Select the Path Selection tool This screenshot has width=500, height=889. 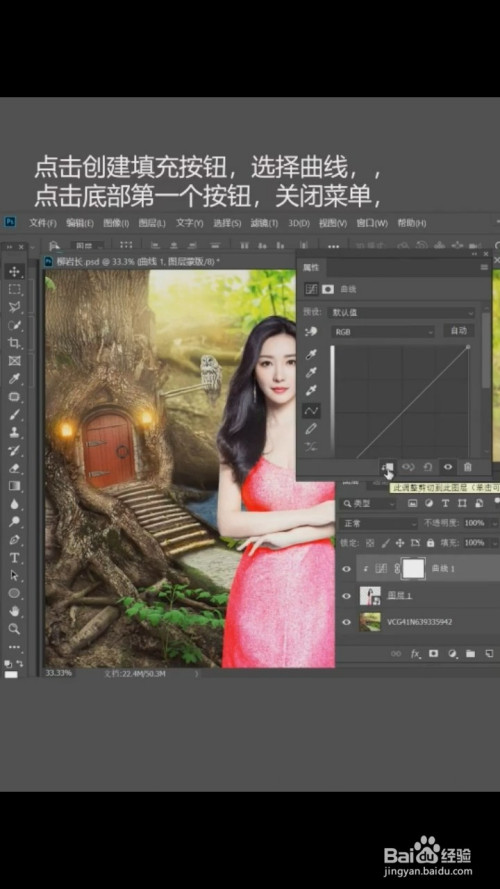tap(14, 575)
